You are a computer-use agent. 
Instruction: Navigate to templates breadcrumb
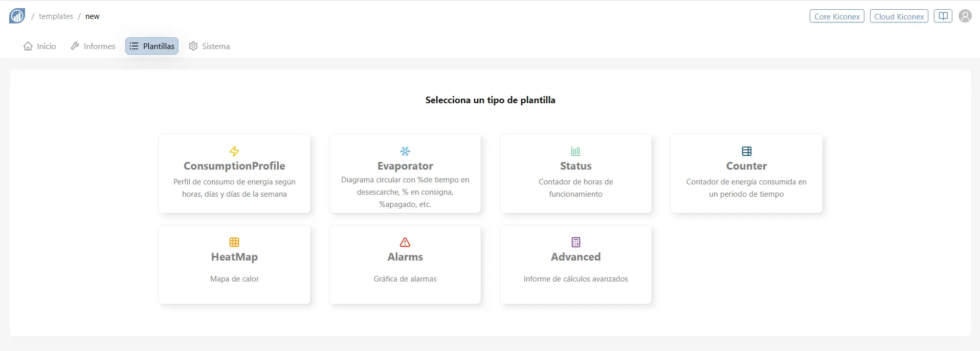[x=56, y=16]
